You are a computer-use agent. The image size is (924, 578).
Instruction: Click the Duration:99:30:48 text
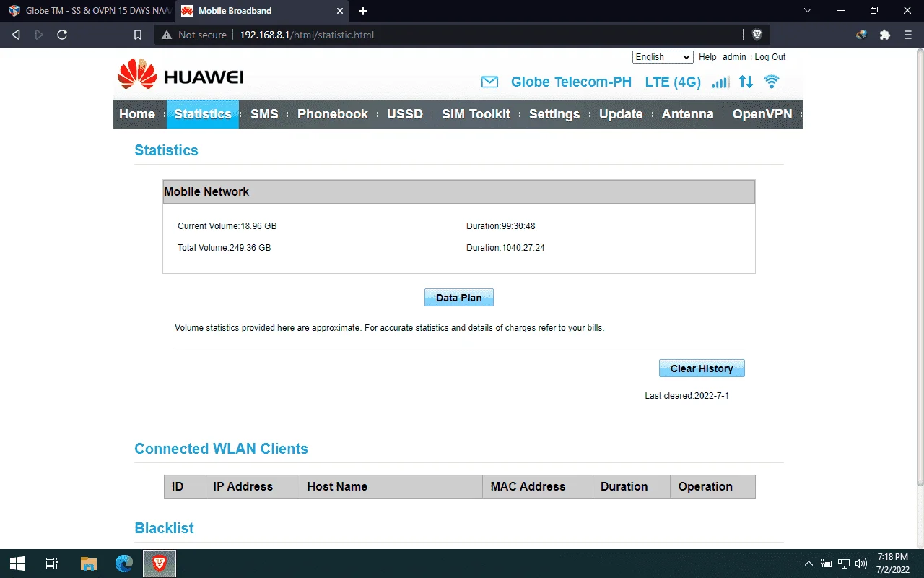(x=501, y=226)
